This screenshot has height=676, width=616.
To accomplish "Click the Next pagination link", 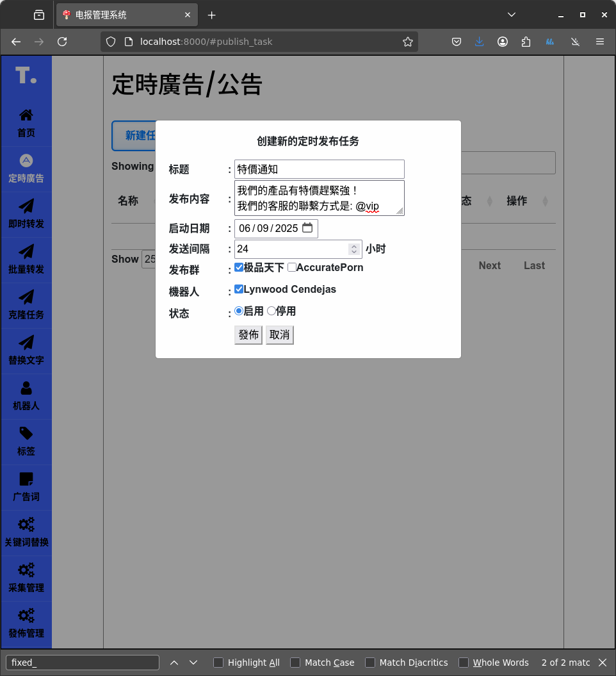I will (x=489, y=265).
